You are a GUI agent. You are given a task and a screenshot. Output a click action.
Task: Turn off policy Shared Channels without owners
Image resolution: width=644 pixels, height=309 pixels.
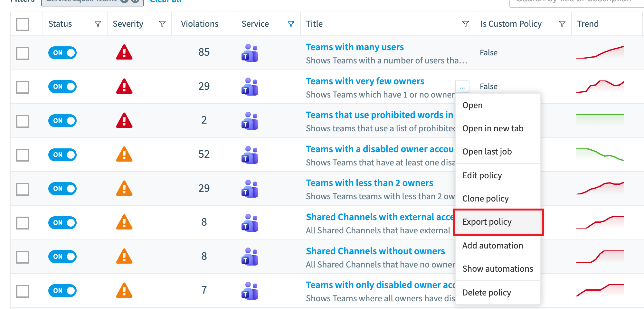point(62,257)
